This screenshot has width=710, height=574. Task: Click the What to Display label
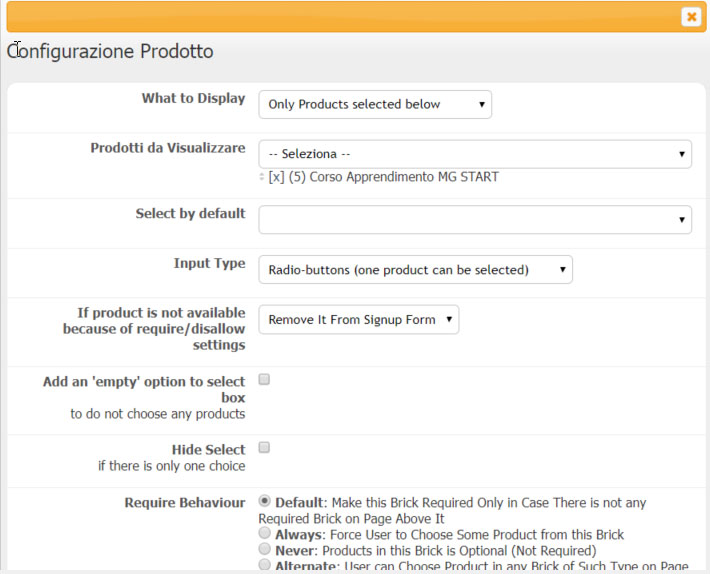[193, 98]
